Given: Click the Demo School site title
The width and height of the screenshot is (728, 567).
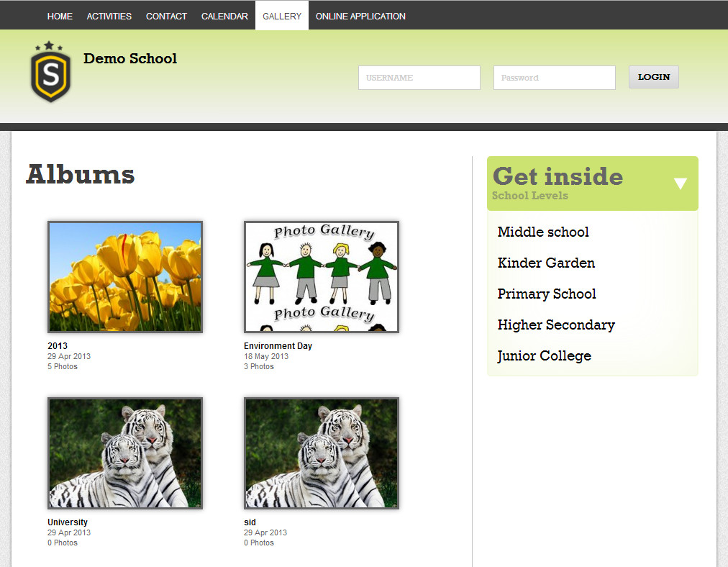Looking at the screenshot, I should click(x=130, y=58).
